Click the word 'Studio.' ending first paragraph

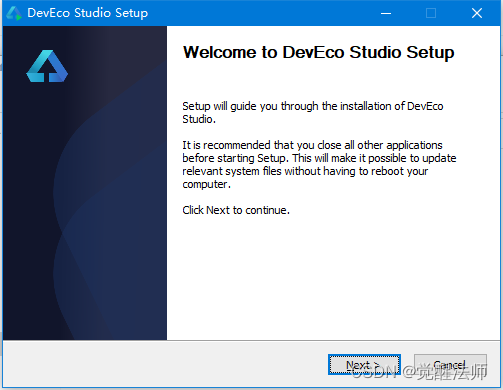tap(199, 119)
